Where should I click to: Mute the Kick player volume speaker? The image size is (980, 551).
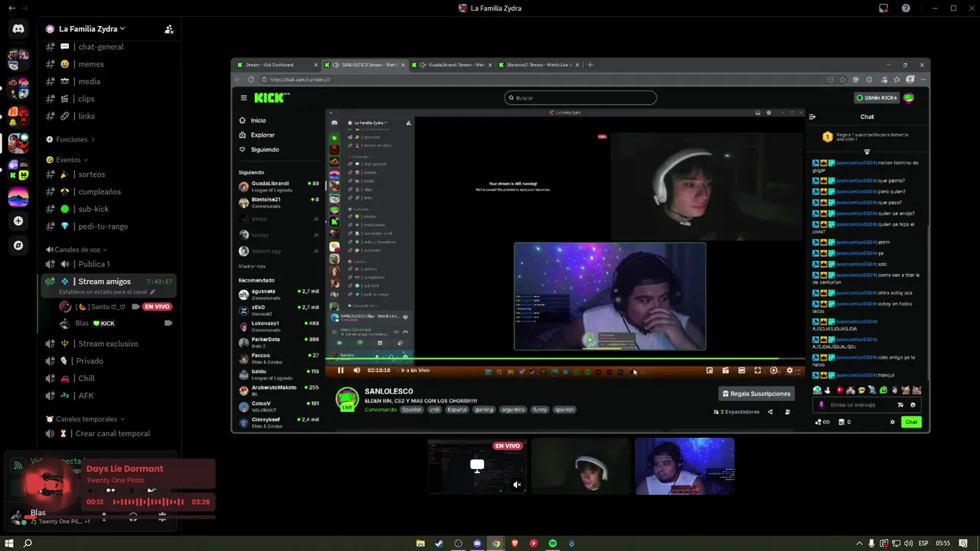click(357, 370)
